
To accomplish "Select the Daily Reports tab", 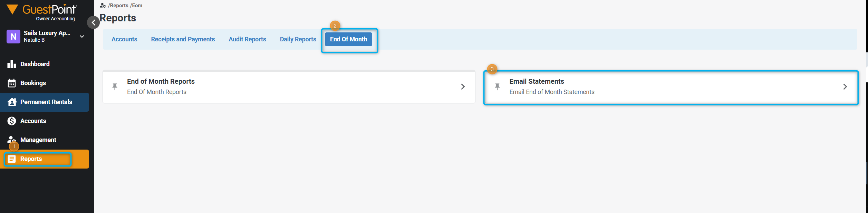I will tap(298, 39).
